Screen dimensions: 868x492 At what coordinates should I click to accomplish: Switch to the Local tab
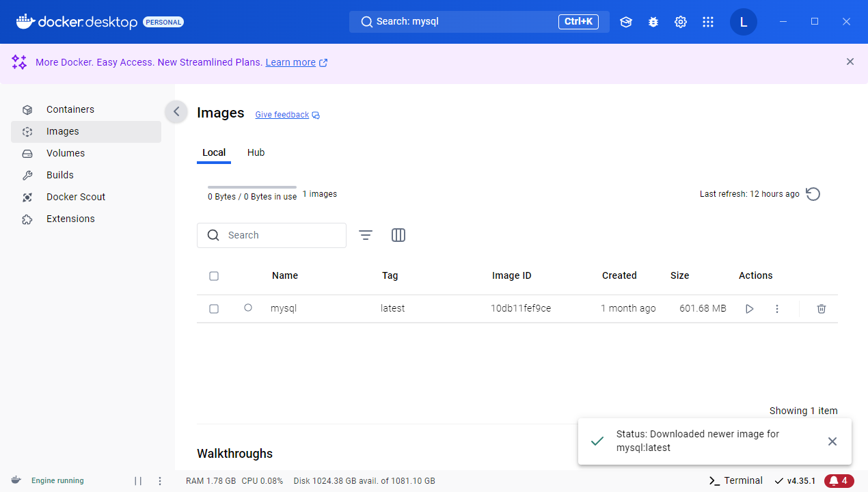[214, 152]
